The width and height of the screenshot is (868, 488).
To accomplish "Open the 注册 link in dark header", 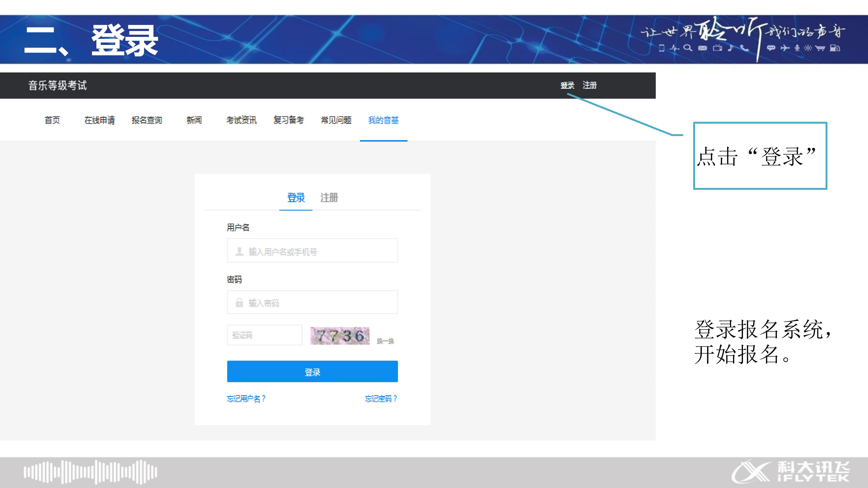I will point(590,85).
